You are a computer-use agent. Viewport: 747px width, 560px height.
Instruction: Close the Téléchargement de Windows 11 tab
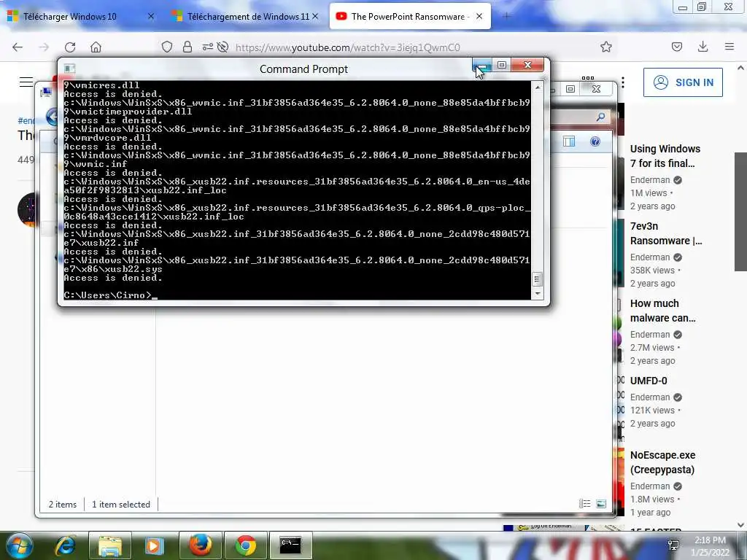pyautogui.click(x=315, y=17)
